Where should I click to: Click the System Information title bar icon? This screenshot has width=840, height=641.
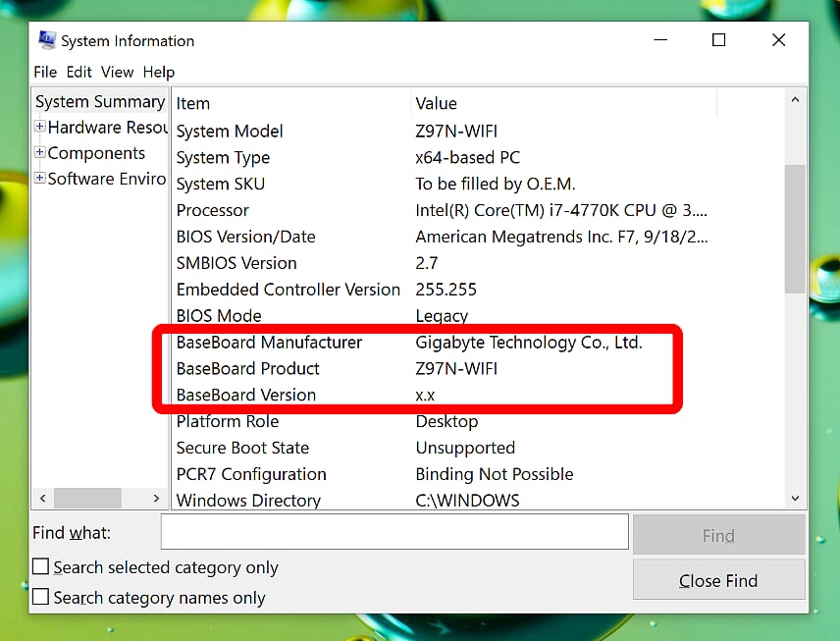coord(47,39)
